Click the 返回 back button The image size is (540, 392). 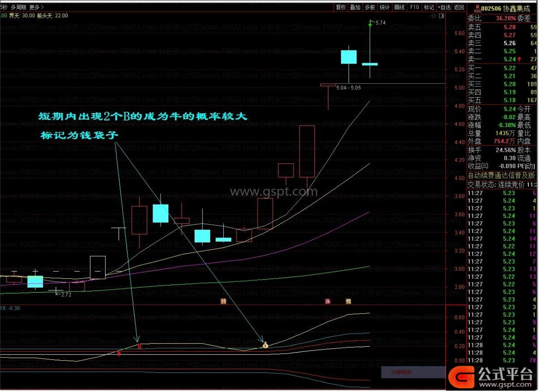(459, 7)
